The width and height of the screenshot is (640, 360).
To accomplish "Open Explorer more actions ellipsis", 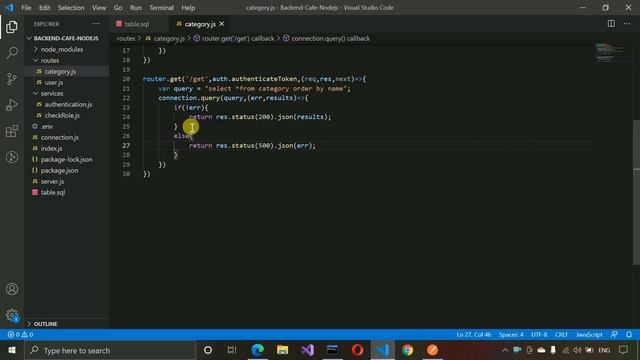I will (x=96, y=24).
